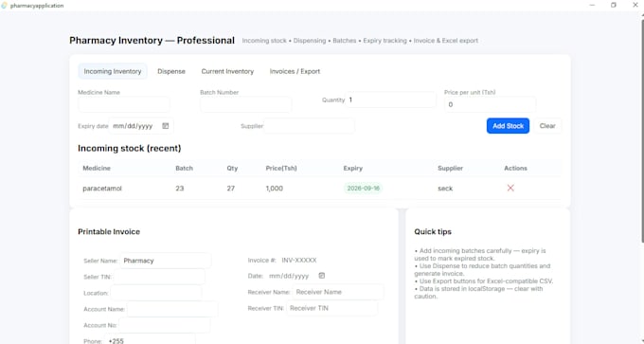Click the seck supplier cell
644x344 pixels.
(x=445, y=189)
